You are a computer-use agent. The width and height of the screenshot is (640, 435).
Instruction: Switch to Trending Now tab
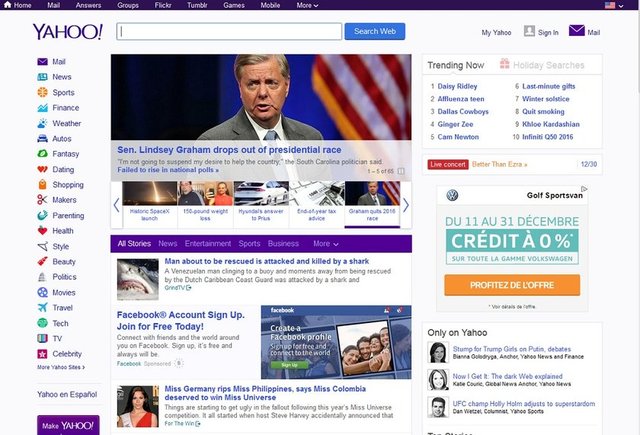click(456, 65)
